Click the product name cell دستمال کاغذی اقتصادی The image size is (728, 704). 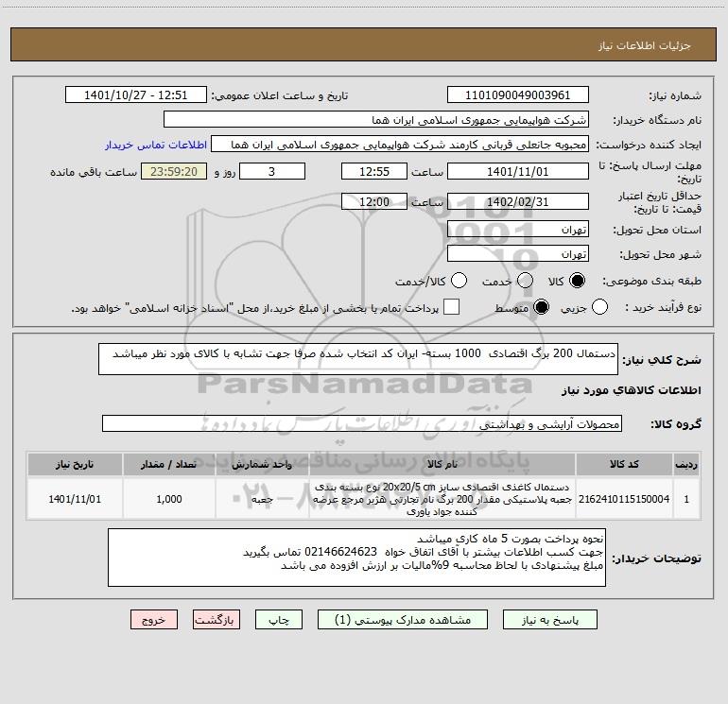(x=442, y=499)
